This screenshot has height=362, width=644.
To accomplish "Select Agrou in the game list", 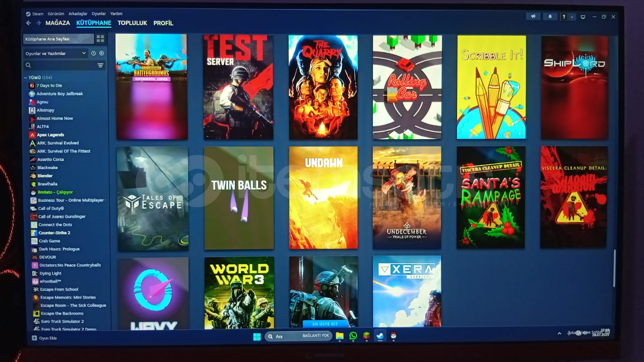I will (x=42, y=102).
